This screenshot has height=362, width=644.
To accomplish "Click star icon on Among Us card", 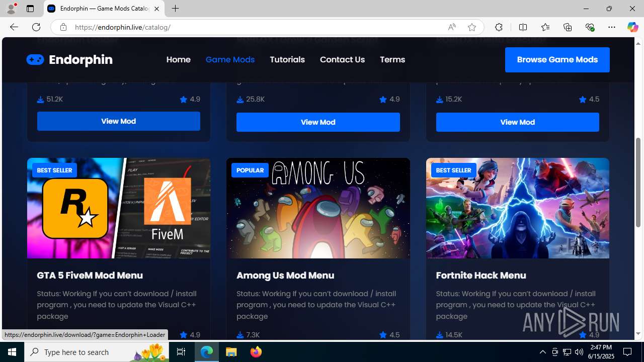I will (383, 334).
